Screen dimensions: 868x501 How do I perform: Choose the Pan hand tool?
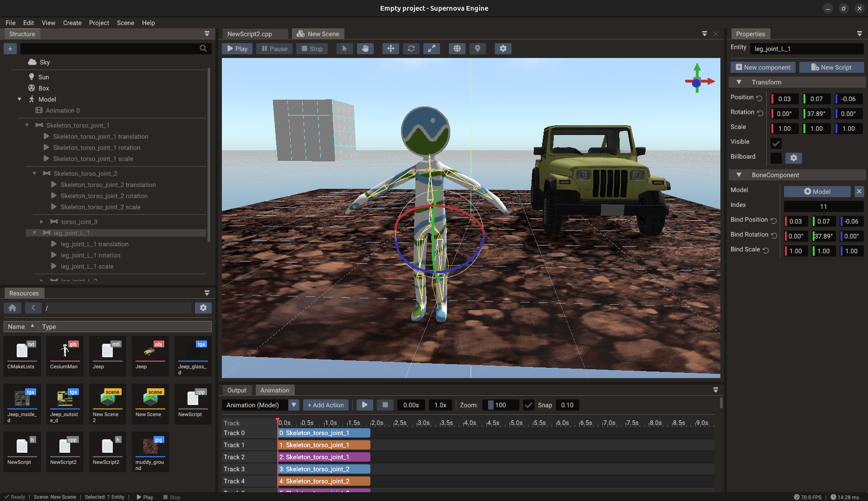(365, 48)
